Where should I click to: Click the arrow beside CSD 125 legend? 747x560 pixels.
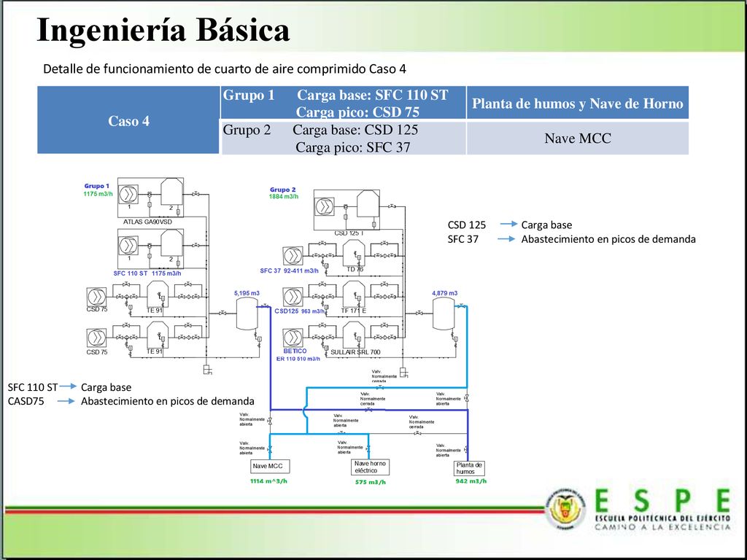click(508, 224)
